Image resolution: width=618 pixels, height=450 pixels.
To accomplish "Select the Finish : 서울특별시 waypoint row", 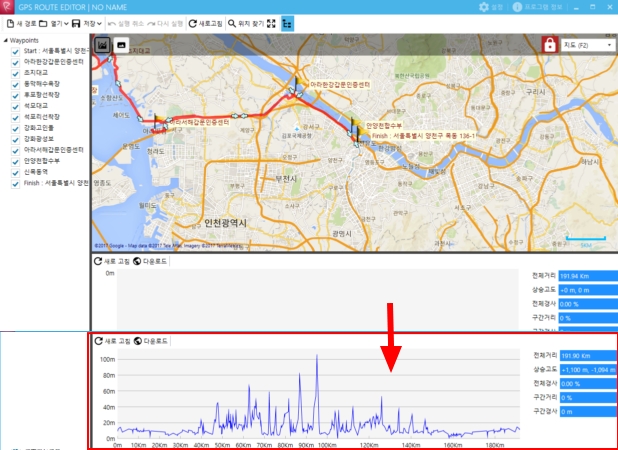I will [x=56, y=183].
